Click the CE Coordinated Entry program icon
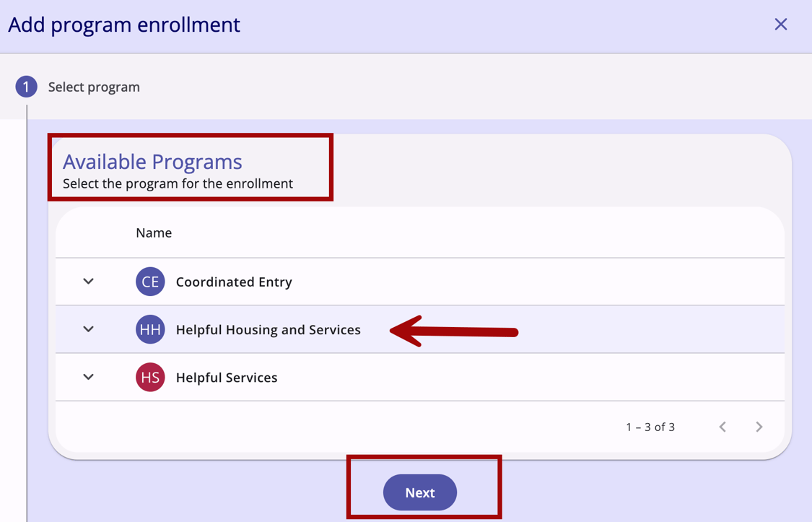The image size is (812, 522). click(150, 282)
